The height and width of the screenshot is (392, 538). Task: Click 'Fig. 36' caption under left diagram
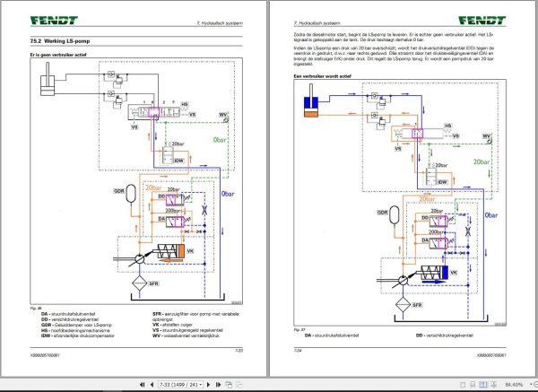coord(34,309)
